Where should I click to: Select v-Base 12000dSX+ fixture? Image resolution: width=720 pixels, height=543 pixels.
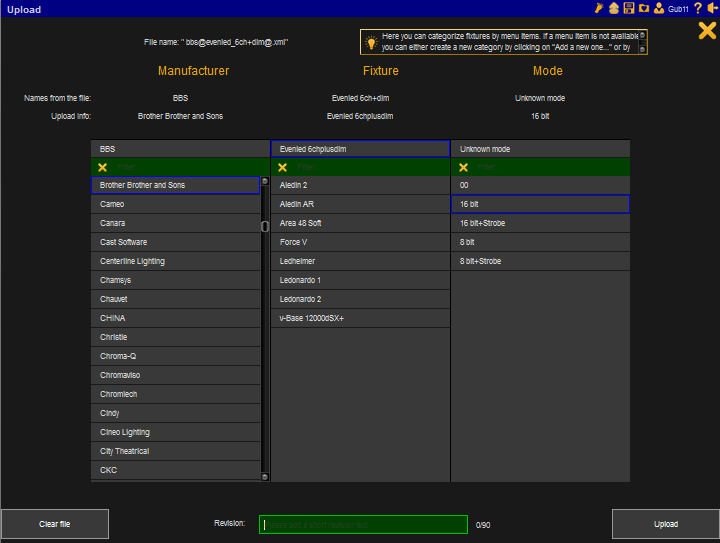click(360, 318)
